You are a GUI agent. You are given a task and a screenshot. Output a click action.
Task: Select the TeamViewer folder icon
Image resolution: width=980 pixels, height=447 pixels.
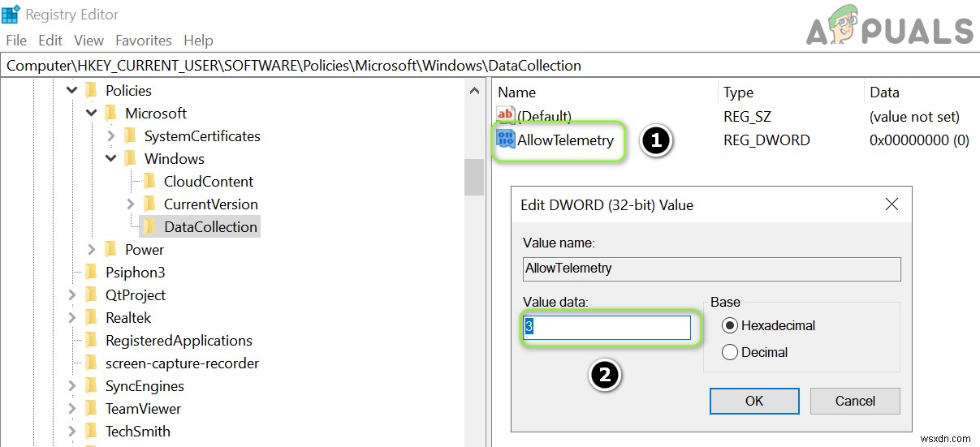91,408
